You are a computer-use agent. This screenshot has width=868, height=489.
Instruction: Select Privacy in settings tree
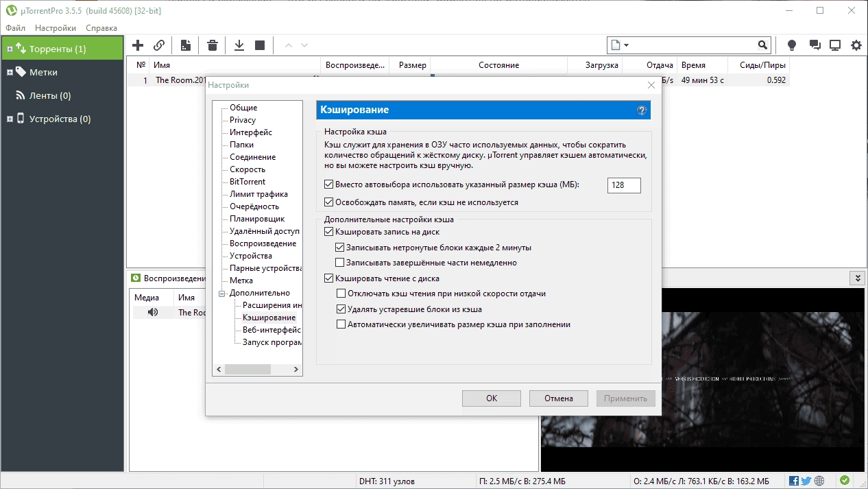[243, 120]
